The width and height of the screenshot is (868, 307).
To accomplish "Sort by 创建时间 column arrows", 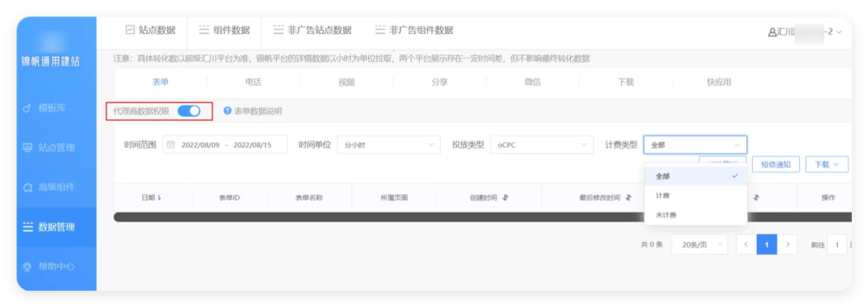I will [505, 197].
